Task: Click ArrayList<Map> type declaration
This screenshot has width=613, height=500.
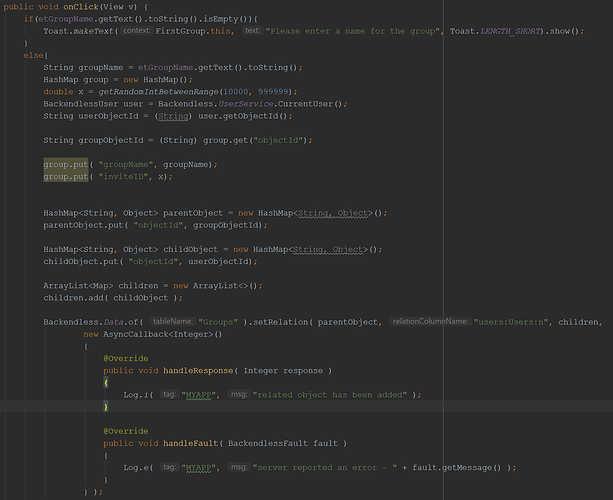Action: pyautogui.click(x=78, y=285)
